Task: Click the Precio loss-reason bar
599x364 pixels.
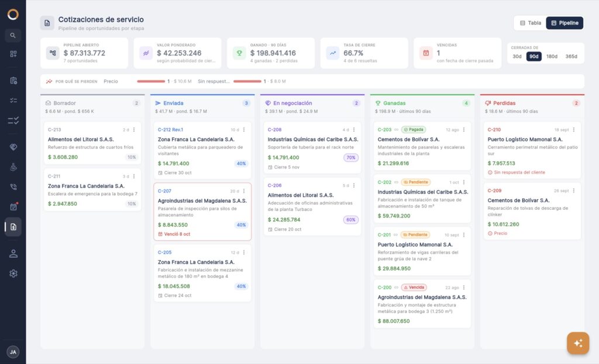Action: click(151, 81)
